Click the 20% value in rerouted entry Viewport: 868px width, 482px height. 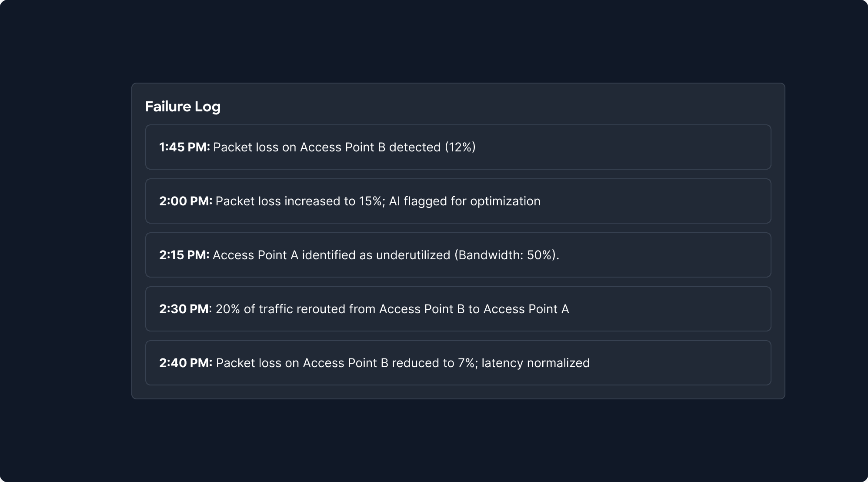[x=227, y=309]
